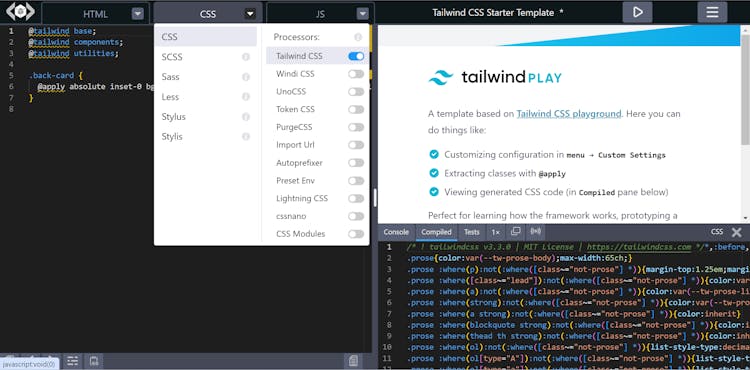Turn on Preset Env toggle
750x370 pixels.
tap(356, 181)
